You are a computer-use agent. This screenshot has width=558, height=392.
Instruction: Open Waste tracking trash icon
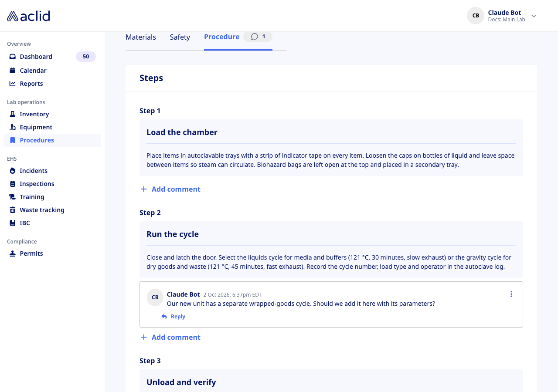tap(13, 210)
